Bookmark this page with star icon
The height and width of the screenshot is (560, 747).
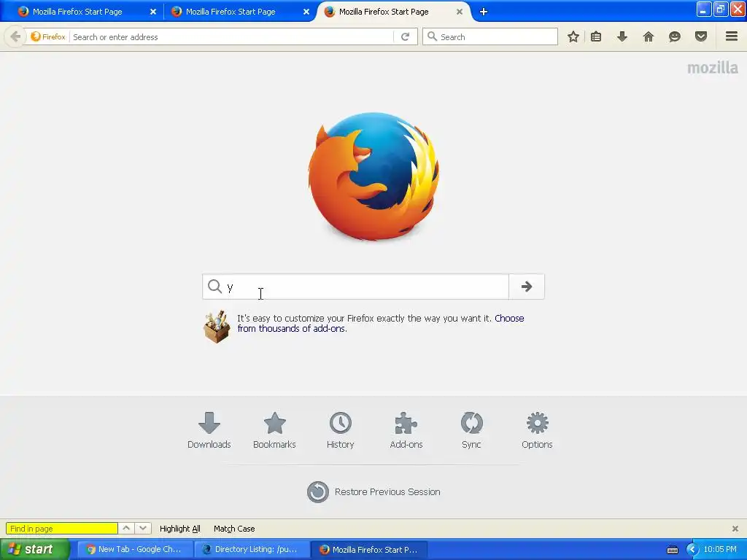(573, 36)
